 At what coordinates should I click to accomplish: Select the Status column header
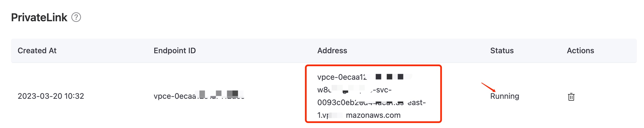pyautogui.click(x=502, y=51)
